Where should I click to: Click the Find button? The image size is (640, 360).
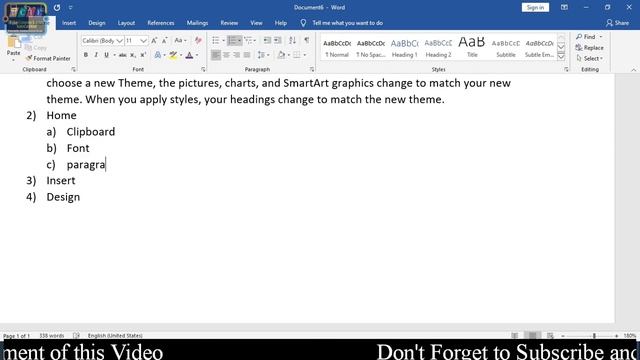coord(586,37)
